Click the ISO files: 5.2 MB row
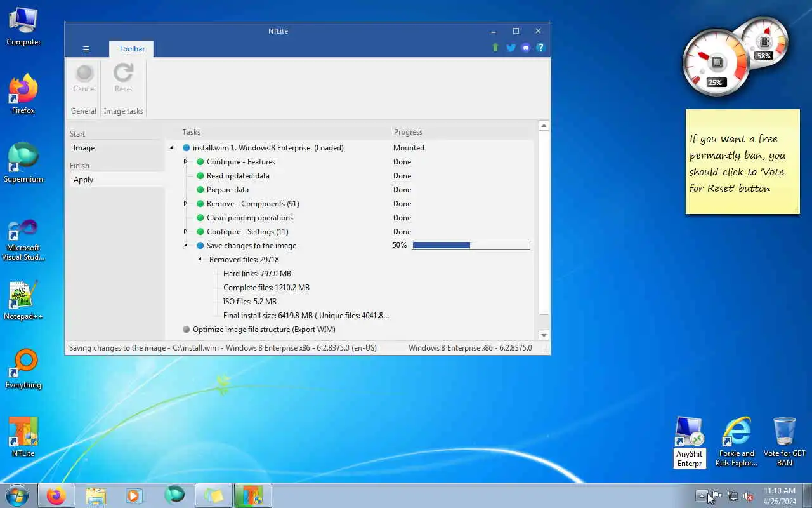812x508 pixels. coord(250,302)
